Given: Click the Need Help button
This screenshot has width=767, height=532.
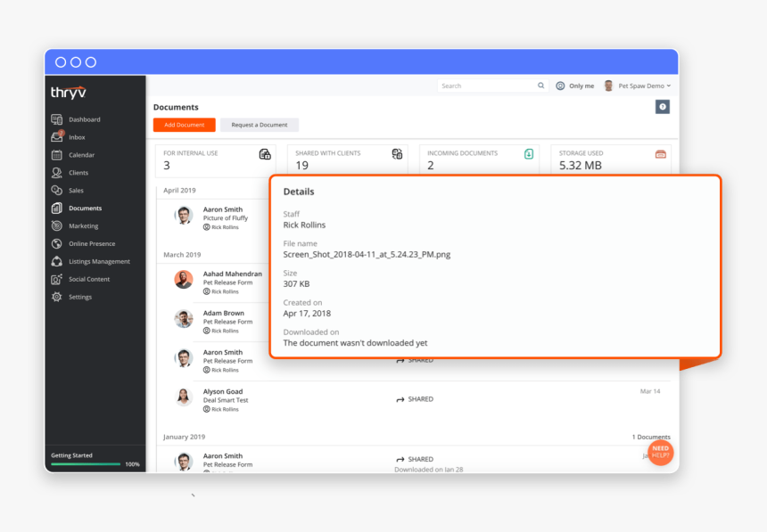Looking at the screenshot, I should click(x=660, y=453).
